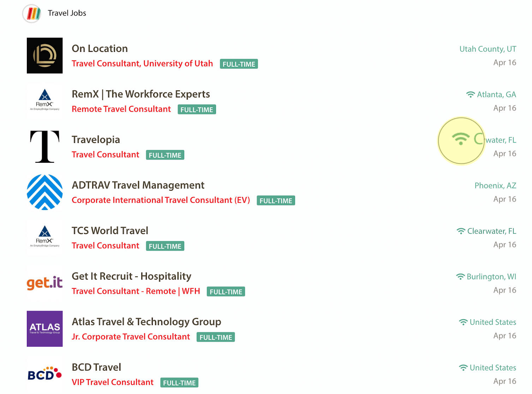This screenshot has width=532, height=394.
Task: Click the TCS World Travel company name
Action: pos(110,231)
